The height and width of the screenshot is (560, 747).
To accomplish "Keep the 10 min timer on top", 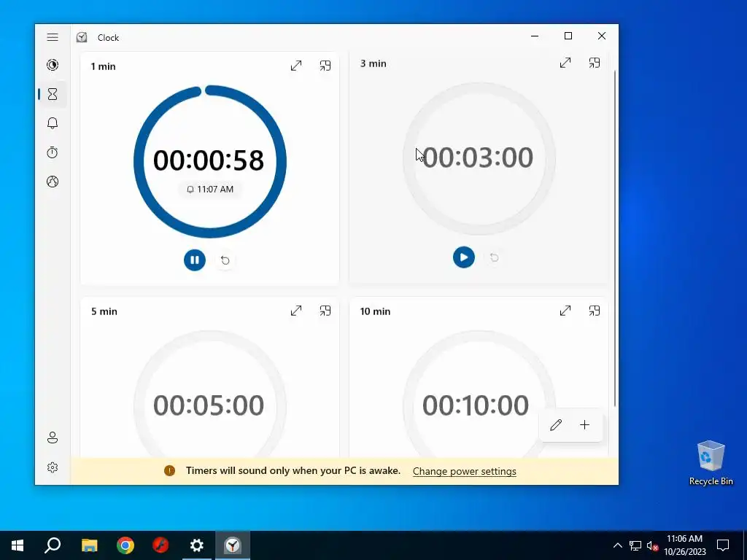I will 595,311.
